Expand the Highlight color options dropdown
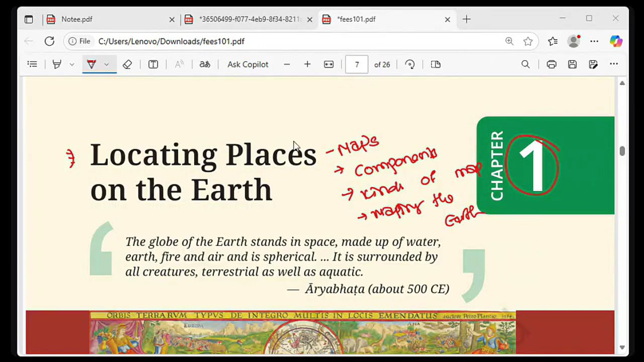This screenshot has height=362, width=644. pyautogui.click(x=72, y=64)
